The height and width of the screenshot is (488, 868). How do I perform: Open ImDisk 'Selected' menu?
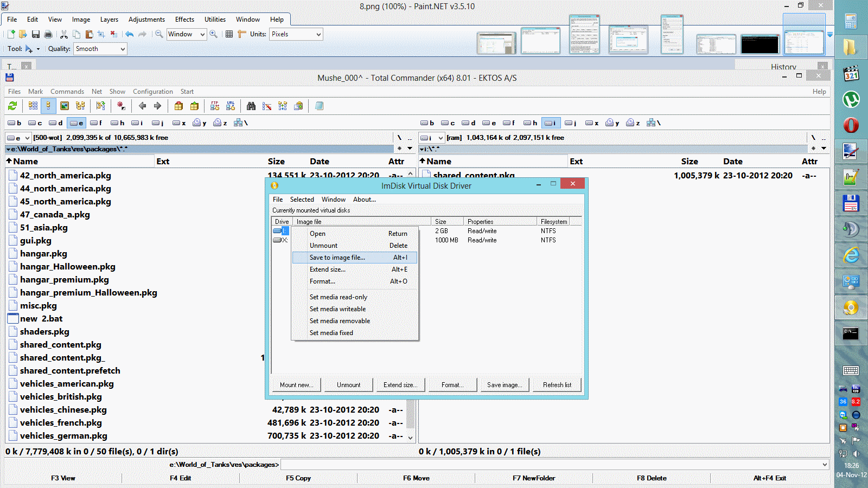302,200
